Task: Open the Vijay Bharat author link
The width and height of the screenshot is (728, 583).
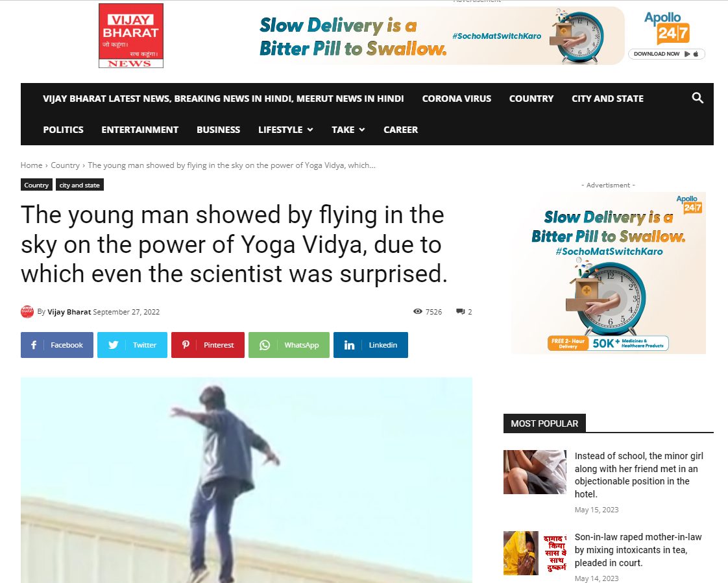Action: pos(69,312)
